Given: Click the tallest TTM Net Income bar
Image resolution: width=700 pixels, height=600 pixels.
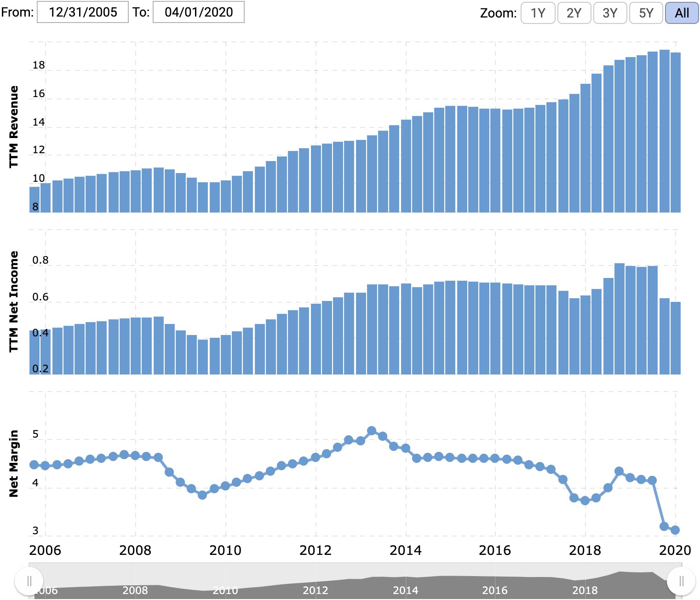Looking at the screenshot, I should (x=620, y=319).
